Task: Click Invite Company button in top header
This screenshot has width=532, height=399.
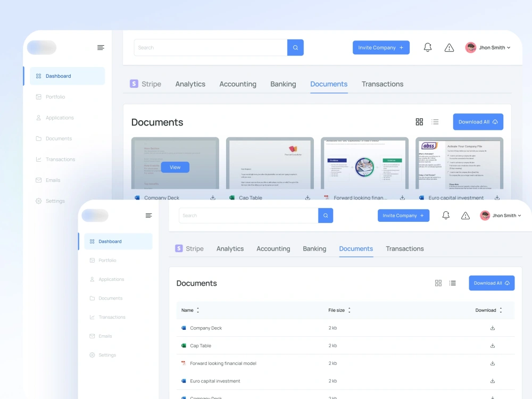Action: coord(381,47)
